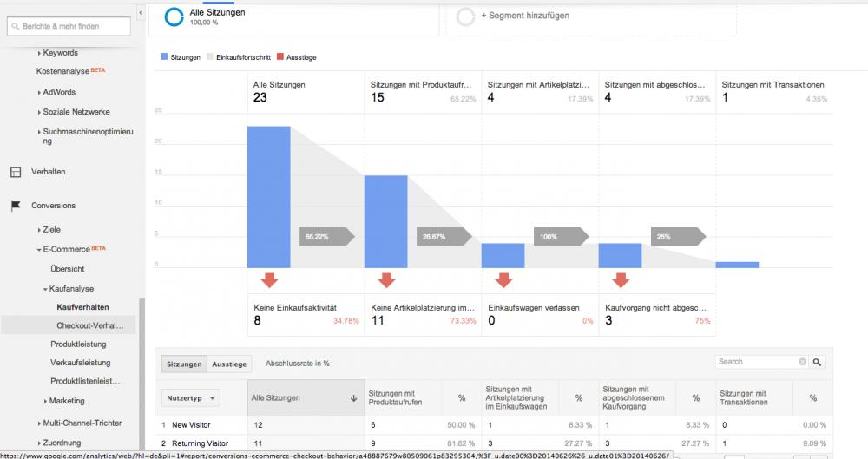Switch table view to Ausstiege
868x459 pixels.
pyautogui.click(x=229, y=364)
